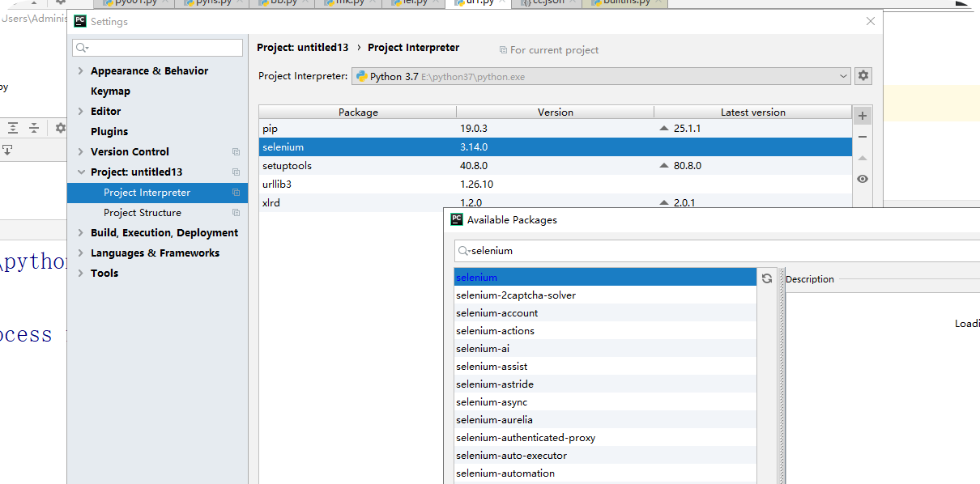The image size is (980, 484).
Task: Click the PyCharm icon in Settings title bar
Action: 80,21
